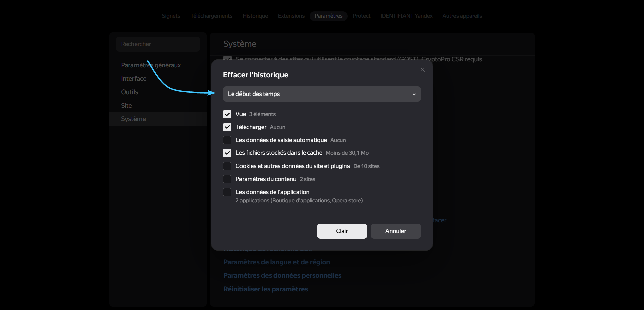The width and height of the screenshot is (644, 310).
Task: Open the Signets tab
Action: (171, 16)
